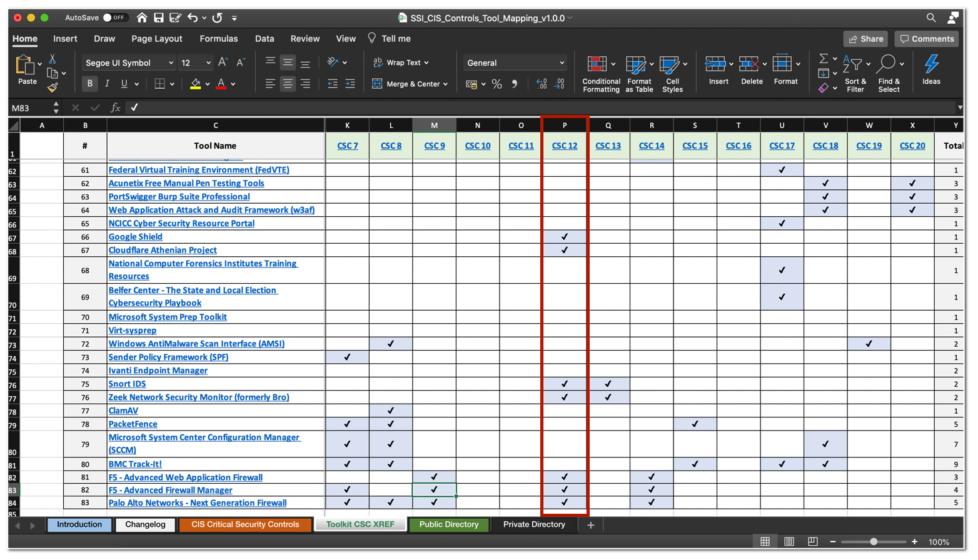Set align left
Screen dimensions: 978x560
pyautogui.click(x=270, y=84)
